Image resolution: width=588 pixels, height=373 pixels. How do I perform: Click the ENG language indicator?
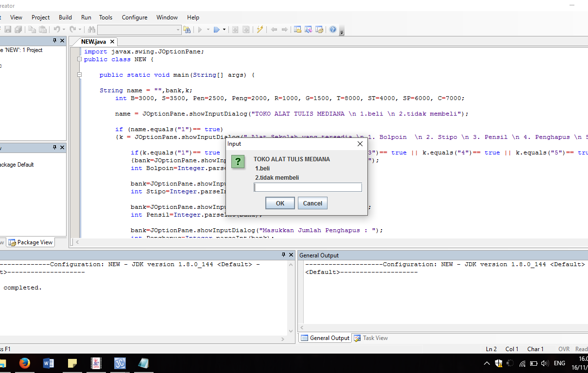559,363
